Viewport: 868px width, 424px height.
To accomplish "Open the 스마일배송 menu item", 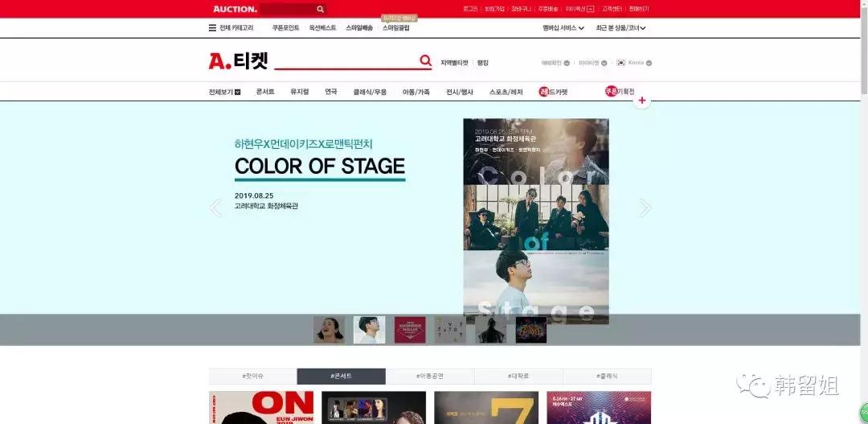I will tap(359, 27).
